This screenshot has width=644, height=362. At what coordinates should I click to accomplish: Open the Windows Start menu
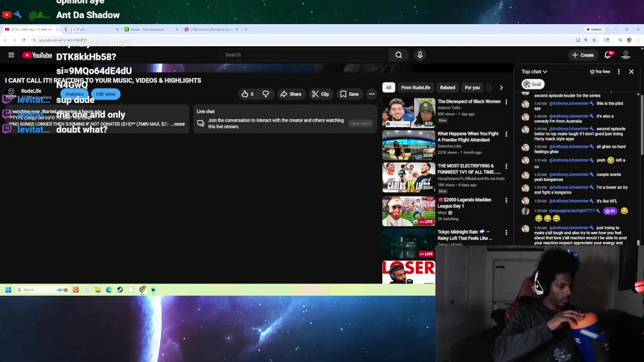pyautogui.click(x=8, y=290)
